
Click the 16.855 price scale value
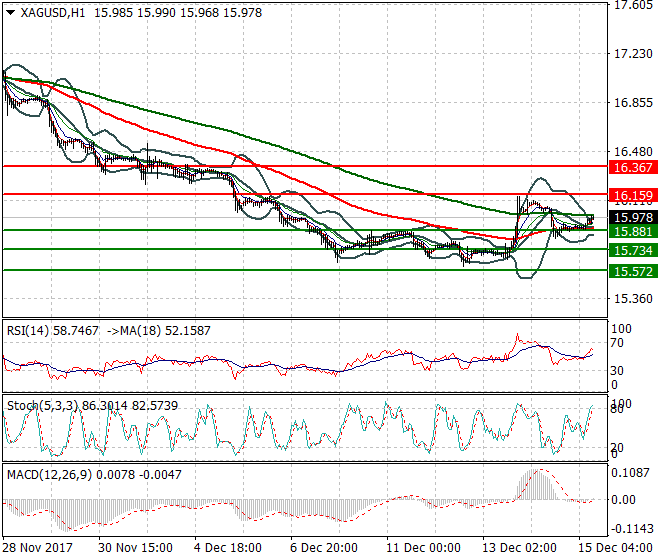pyautogui.click(x=633, y=103)
